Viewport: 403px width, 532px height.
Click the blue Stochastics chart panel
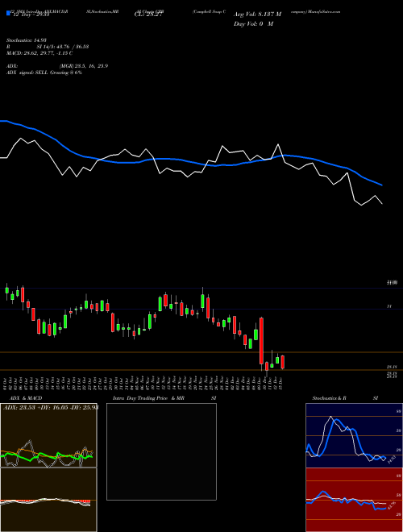[x=354, y=435]
